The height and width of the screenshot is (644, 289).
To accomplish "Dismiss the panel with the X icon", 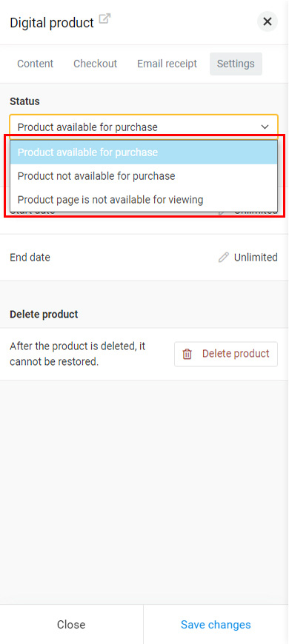I will (268, 21).
